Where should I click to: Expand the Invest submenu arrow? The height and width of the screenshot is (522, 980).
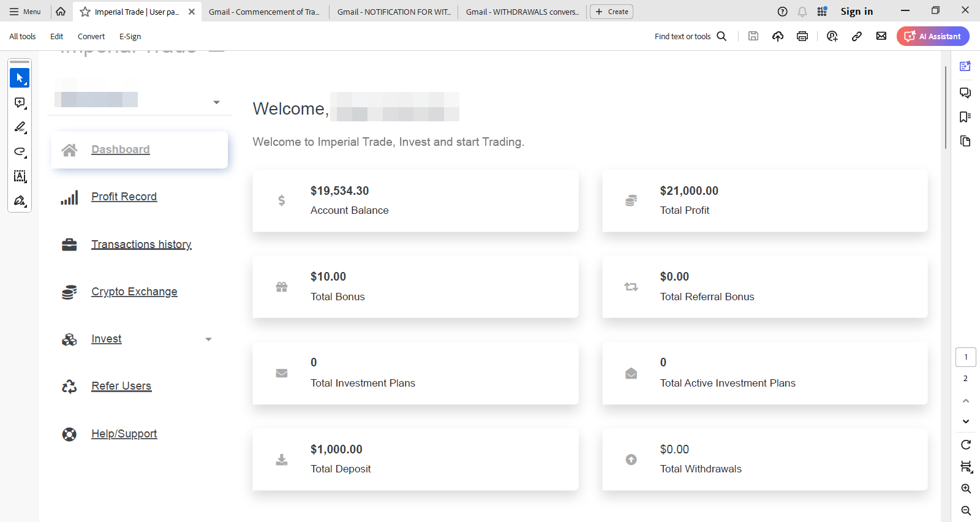[208, 339]
